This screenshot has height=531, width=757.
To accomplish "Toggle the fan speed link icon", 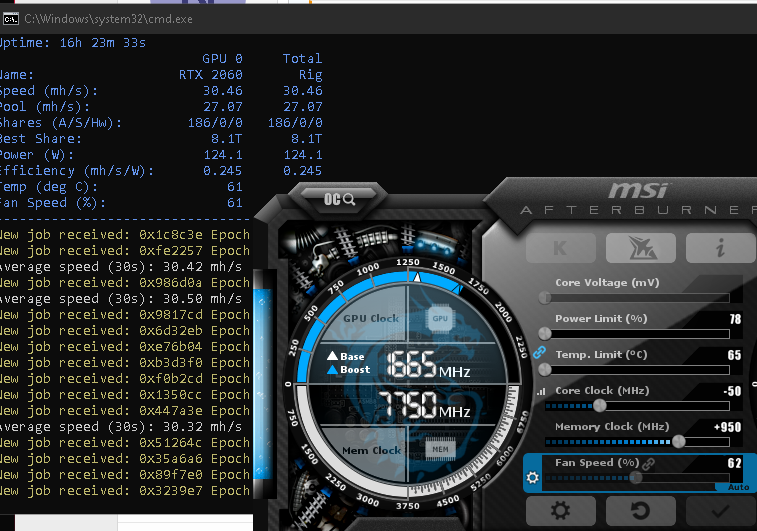I will [x=649, y=463].
